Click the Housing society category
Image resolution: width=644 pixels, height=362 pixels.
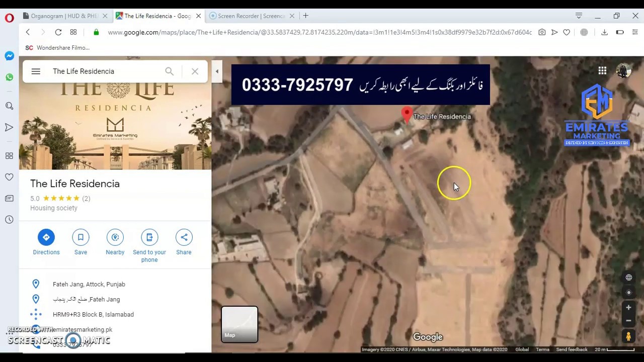pyautogui.click(x=54, y=208)
